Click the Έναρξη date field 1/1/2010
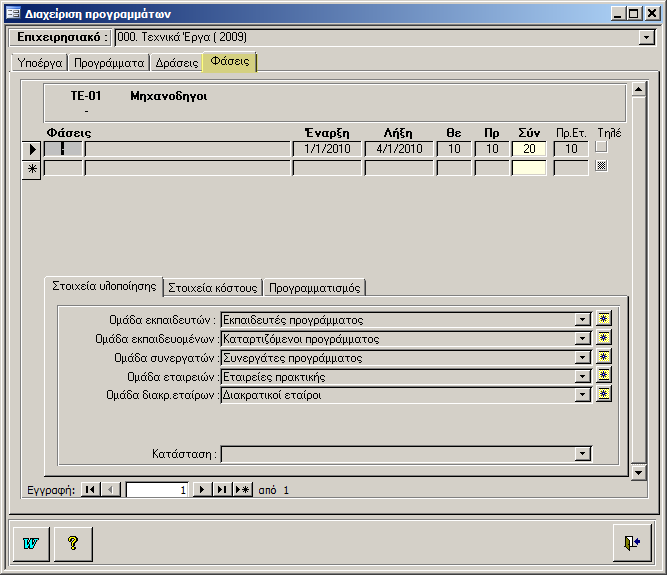This screenshot has height=575, width=667. 326,149
